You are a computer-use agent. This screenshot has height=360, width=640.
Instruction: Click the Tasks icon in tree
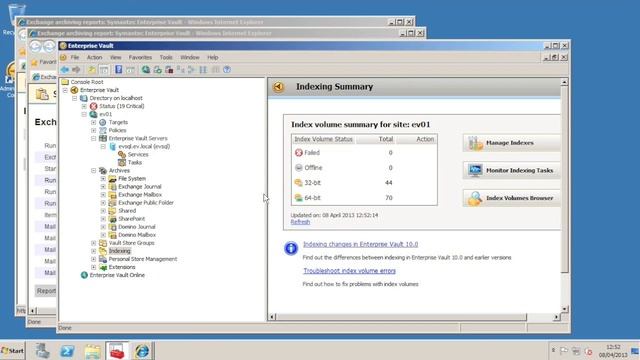point(122,162)
